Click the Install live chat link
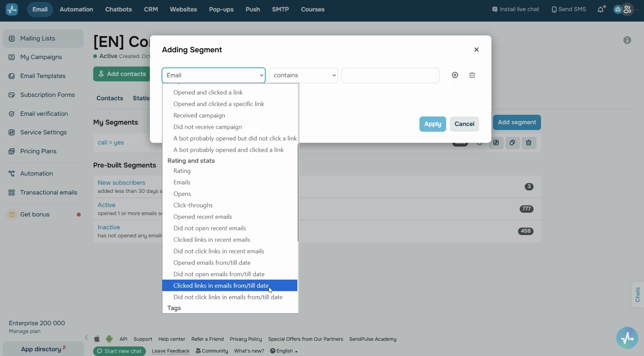The height and width of the screenshot is (356, 644). 516,9
